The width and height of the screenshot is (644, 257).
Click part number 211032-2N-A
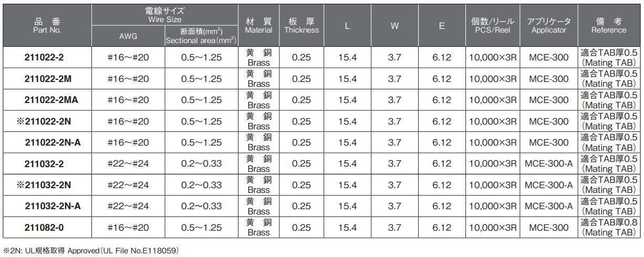pos(47,206)
